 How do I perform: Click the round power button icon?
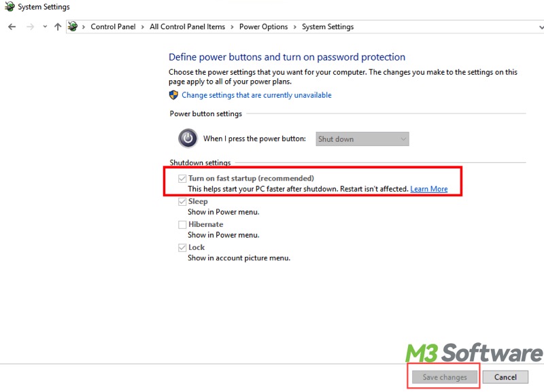[x=188, y=138]
